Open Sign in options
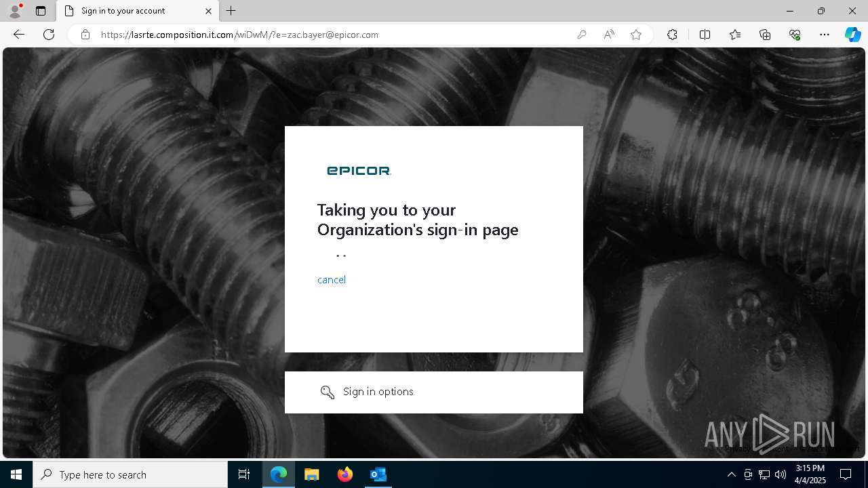The image size is (868, 488). point(434,392)
